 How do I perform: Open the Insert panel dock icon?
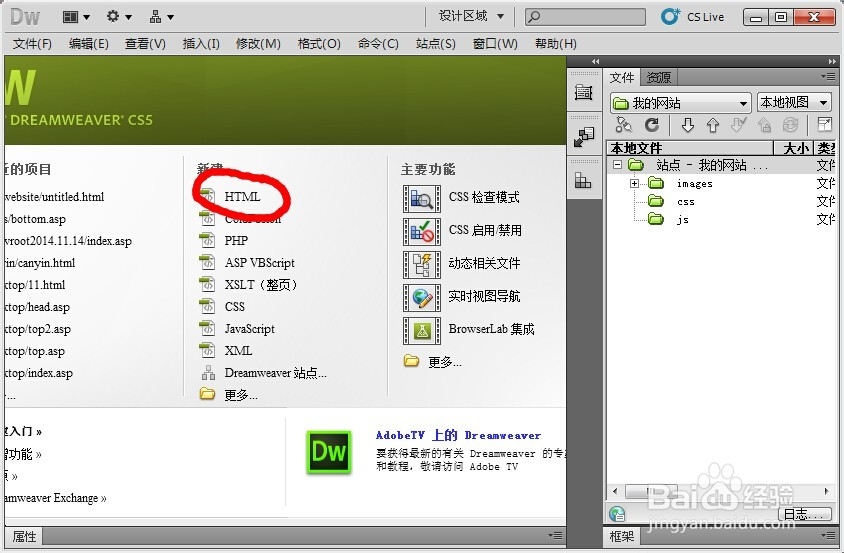click(583, 93)
